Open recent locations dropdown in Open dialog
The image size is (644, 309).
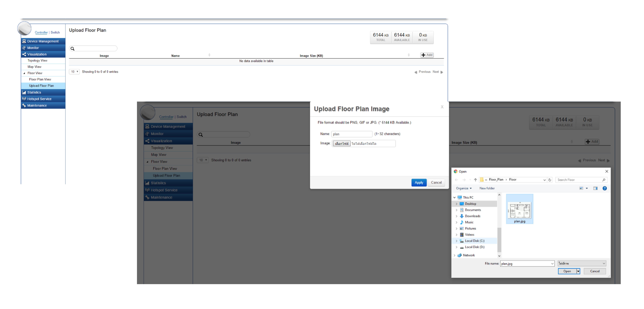[470, 180]
